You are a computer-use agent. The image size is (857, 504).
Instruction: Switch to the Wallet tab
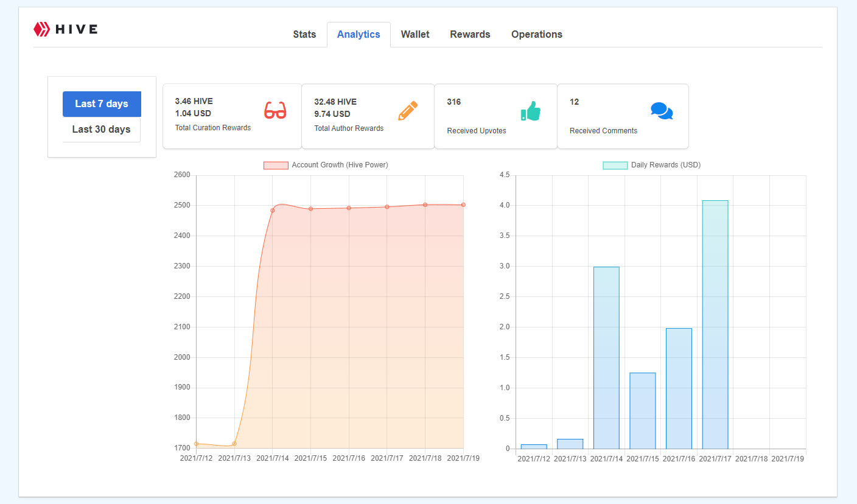tap(415, 35)
